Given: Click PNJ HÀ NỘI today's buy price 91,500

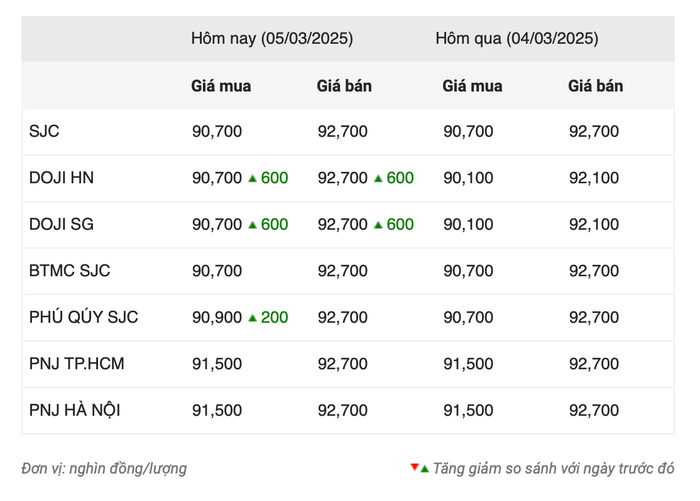Looking at the screenshot, I should 217,410.
